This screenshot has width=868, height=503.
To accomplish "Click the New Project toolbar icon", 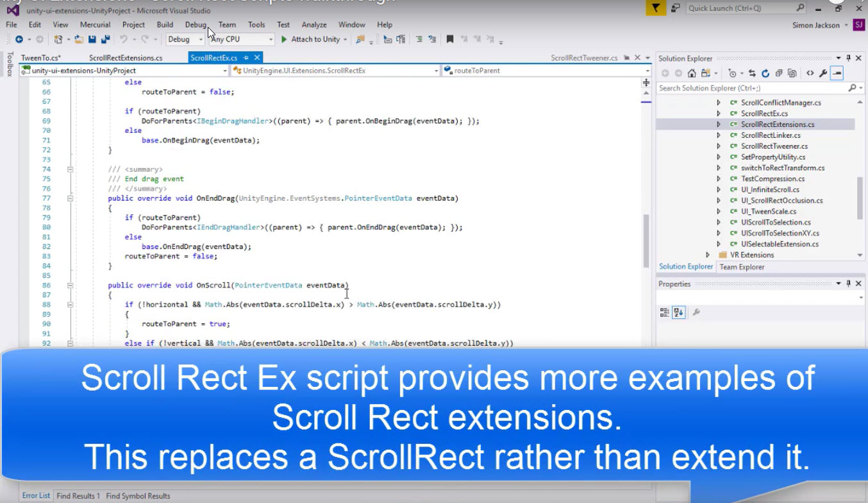I will (x=57, y=39).
